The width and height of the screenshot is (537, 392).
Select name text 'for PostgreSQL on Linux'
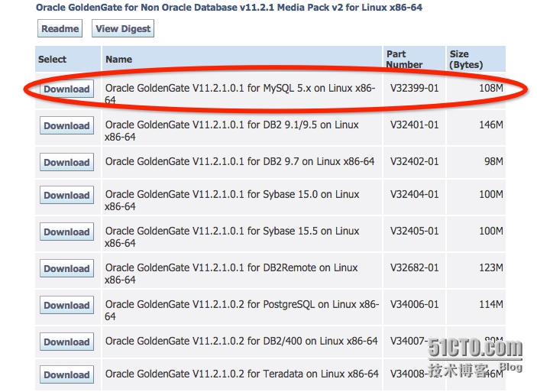302,304
